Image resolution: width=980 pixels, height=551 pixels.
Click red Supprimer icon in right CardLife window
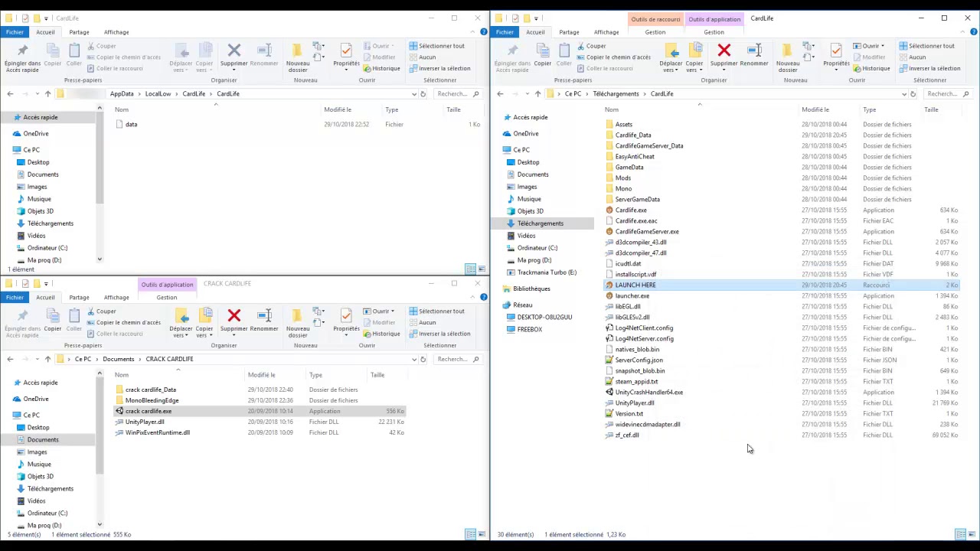724,51
